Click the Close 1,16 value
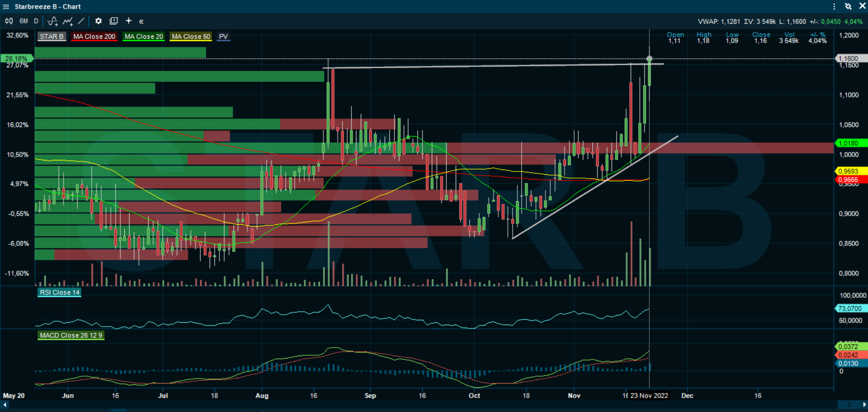Screen dimensions: 868x412 pyautogui.click(x=761, y=41)
